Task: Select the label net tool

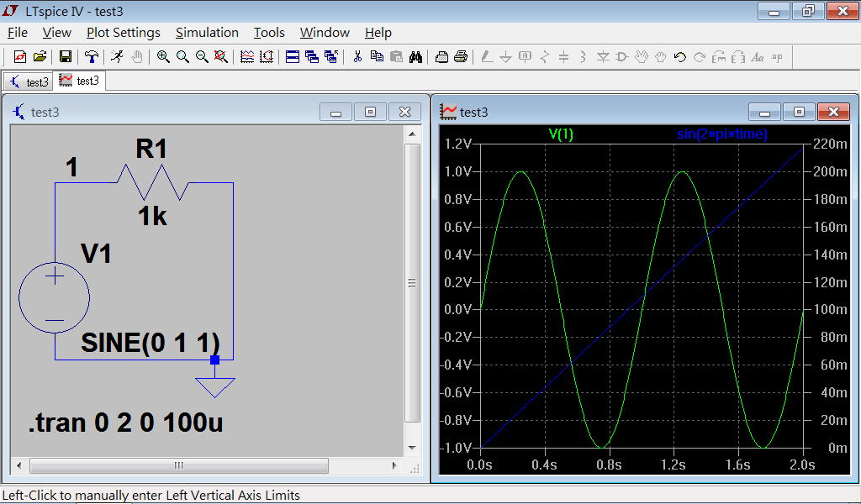Action: pos(525,56)
